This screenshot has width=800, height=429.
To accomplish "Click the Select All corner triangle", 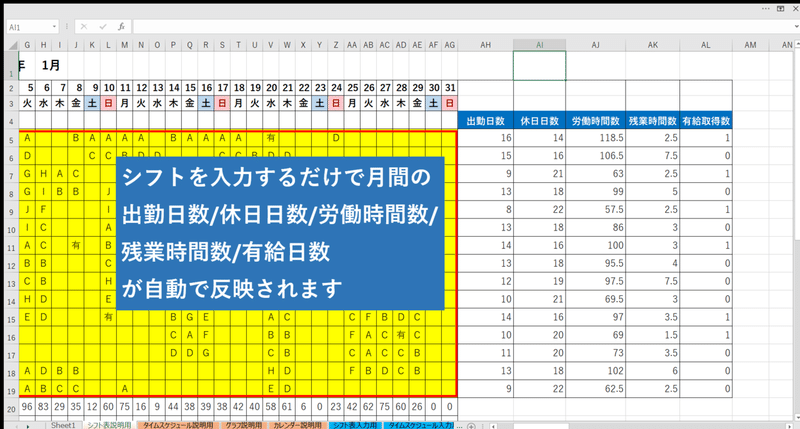I will pos(13,45).
